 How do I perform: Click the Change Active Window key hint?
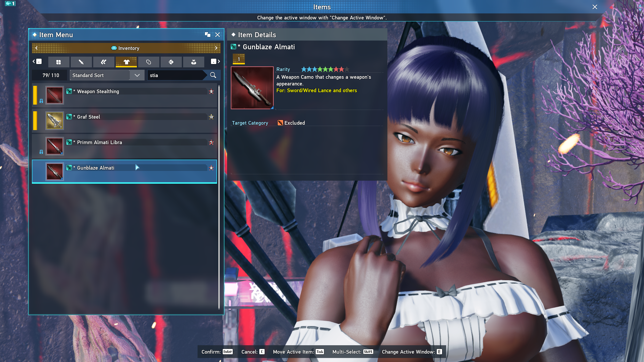click(439, 352)
